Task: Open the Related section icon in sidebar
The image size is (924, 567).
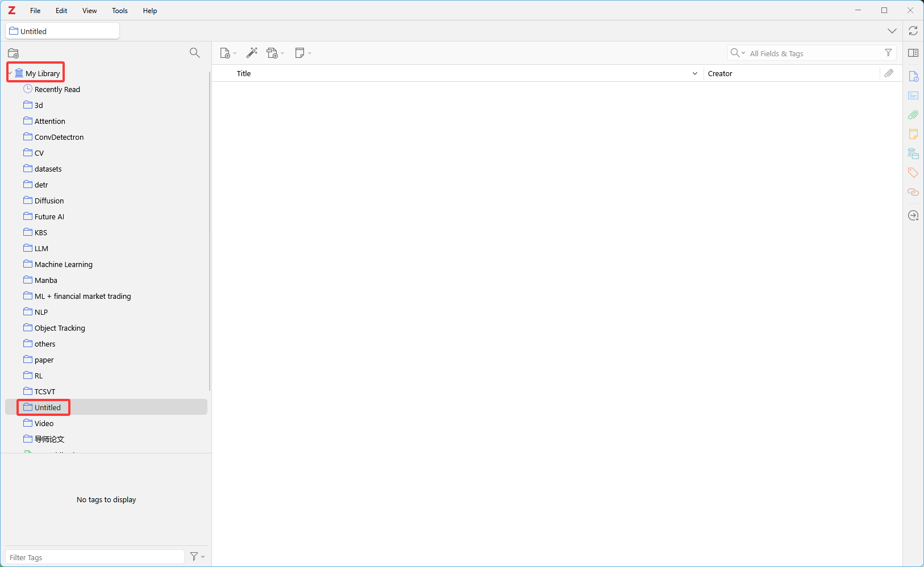Action: point(913,192)
